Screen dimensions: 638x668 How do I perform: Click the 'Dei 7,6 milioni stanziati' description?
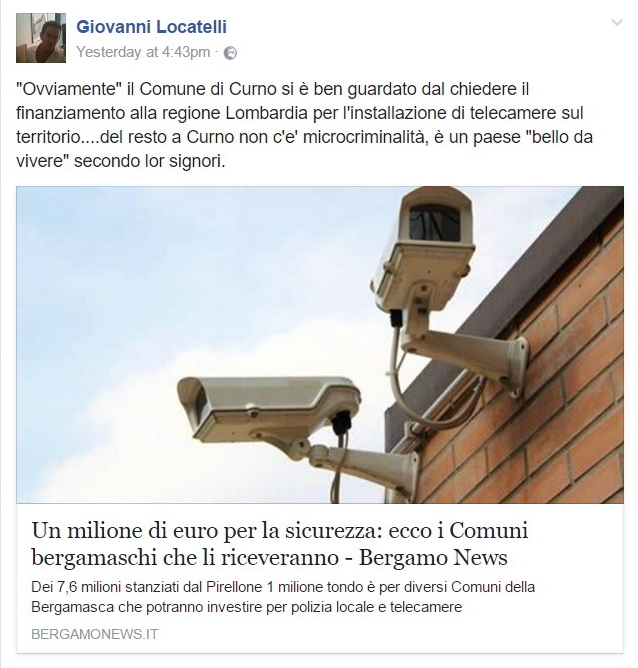pos(283,597)
